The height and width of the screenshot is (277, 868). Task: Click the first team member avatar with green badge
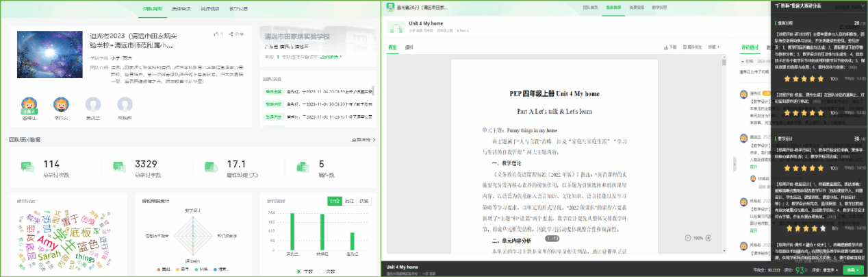29,105
